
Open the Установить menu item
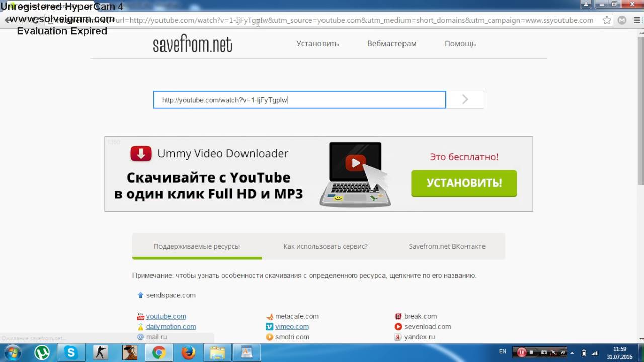(x=317, y=43)
